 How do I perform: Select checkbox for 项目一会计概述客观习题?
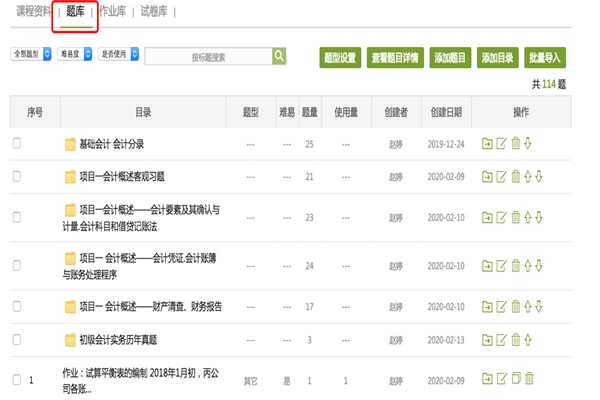tap(16, 177)
